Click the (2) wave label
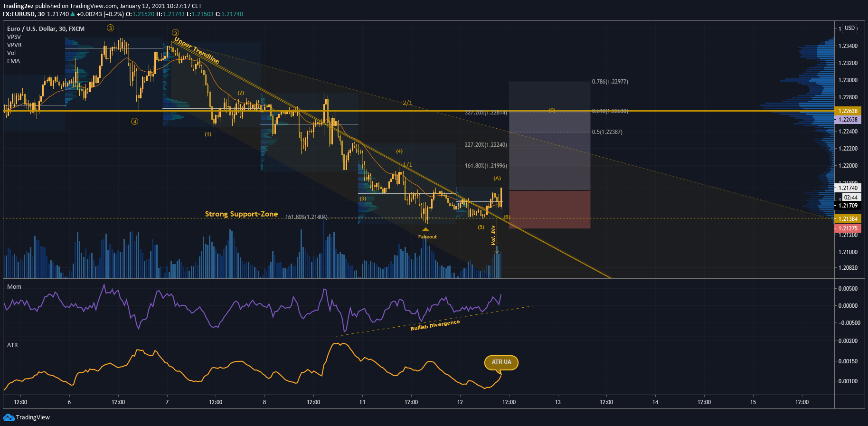868x426 pixels. click(241, 93)
